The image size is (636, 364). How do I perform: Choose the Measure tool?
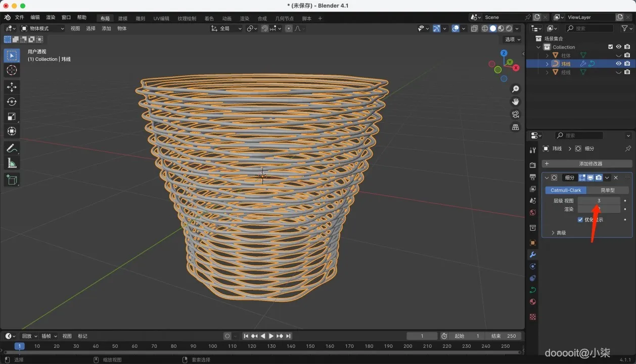[x=12, y=163]
